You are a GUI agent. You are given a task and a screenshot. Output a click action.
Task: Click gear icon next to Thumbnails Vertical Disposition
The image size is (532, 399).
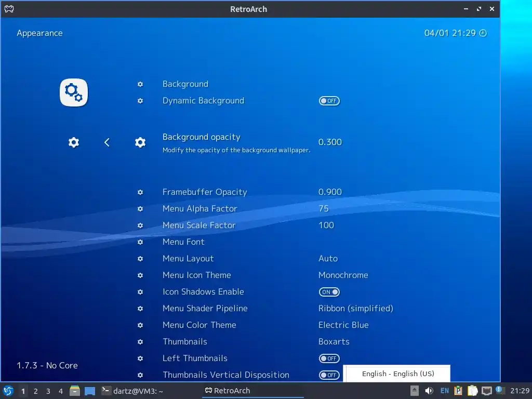click(140, 375)
